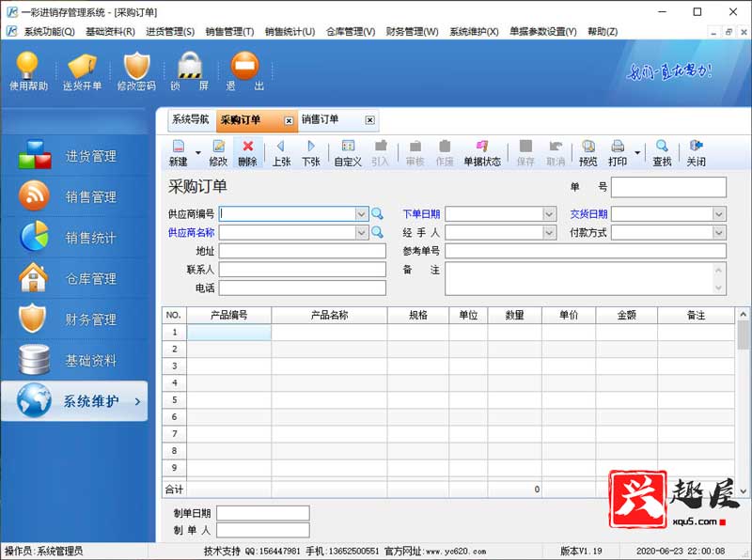Open 仓库管理 in the sidebar

coord(75,278)
